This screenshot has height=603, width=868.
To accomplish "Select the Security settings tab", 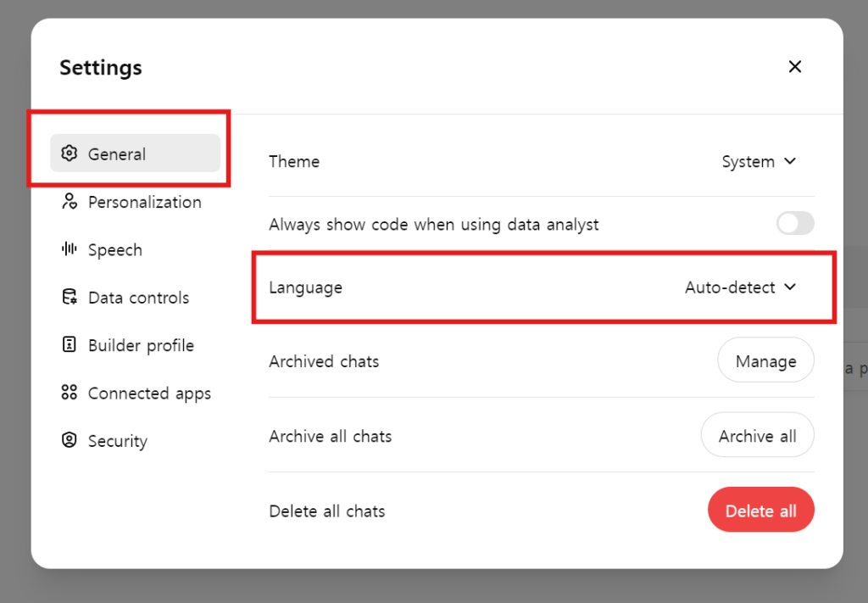I will (x=117, y=441).
